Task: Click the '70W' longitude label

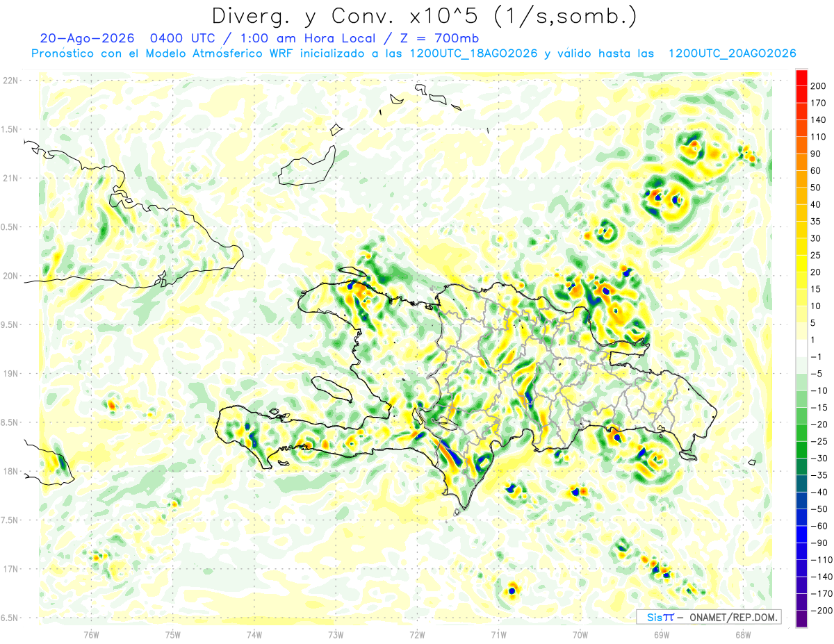Action: pyautogui.click(x=580, y=634)
